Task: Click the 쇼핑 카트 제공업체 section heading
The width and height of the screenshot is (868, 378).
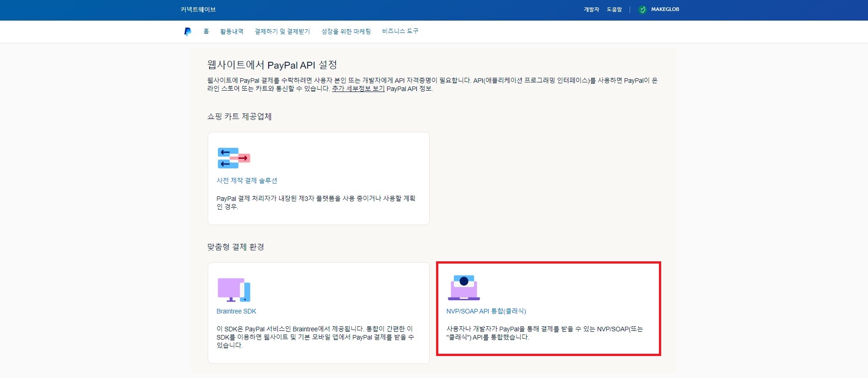Action: click(239, 117)
